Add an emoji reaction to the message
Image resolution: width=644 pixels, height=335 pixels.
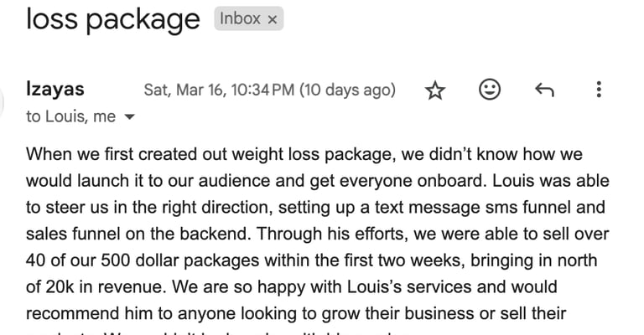pyautogui.click(x=490, y=90)
